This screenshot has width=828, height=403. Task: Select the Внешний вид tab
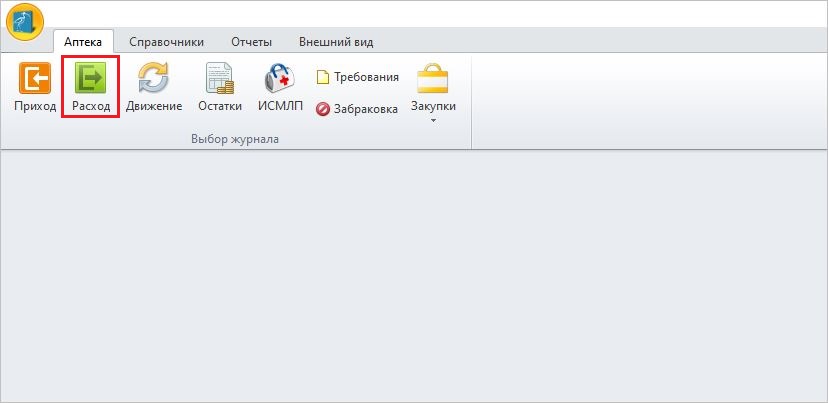click(336, 42)
